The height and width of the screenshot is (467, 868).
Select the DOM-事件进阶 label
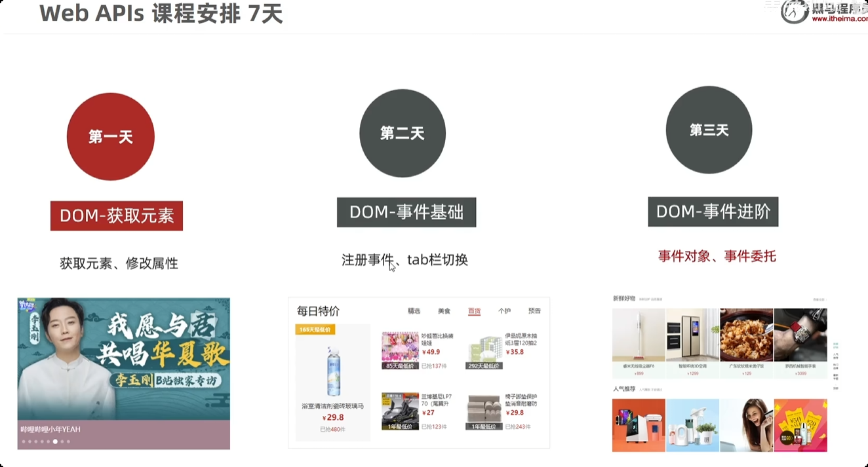point(713,212)
